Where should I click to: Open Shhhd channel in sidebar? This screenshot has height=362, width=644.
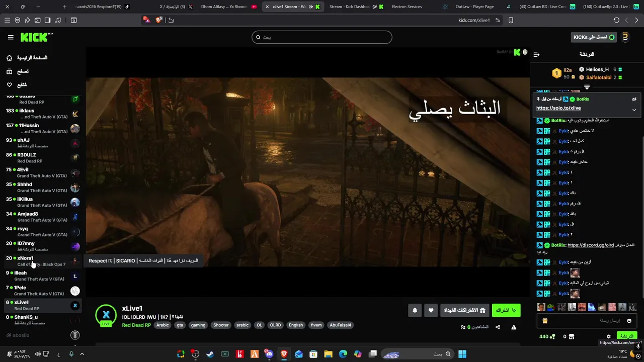pos(42,187)
